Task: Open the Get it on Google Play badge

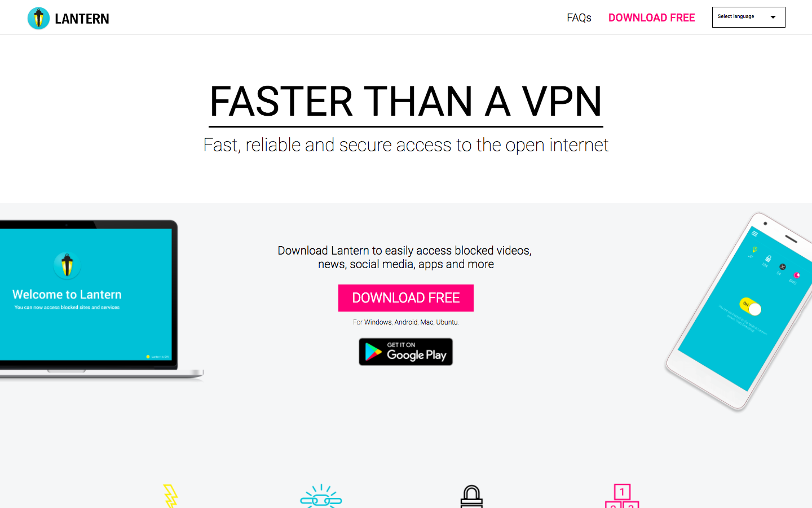Action: pyautogui.click(x=406, y=352)
